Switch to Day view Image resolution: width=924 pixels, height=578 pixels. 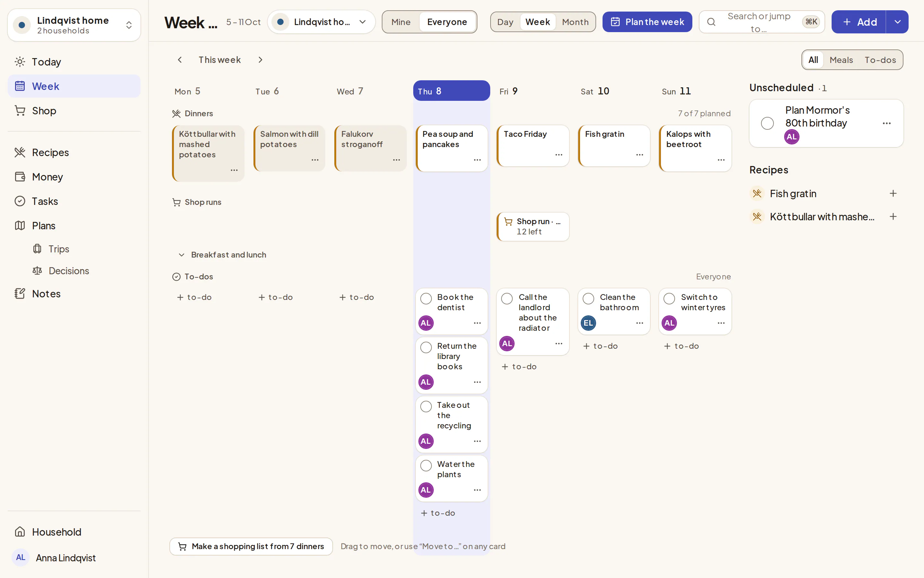point(505,22)
